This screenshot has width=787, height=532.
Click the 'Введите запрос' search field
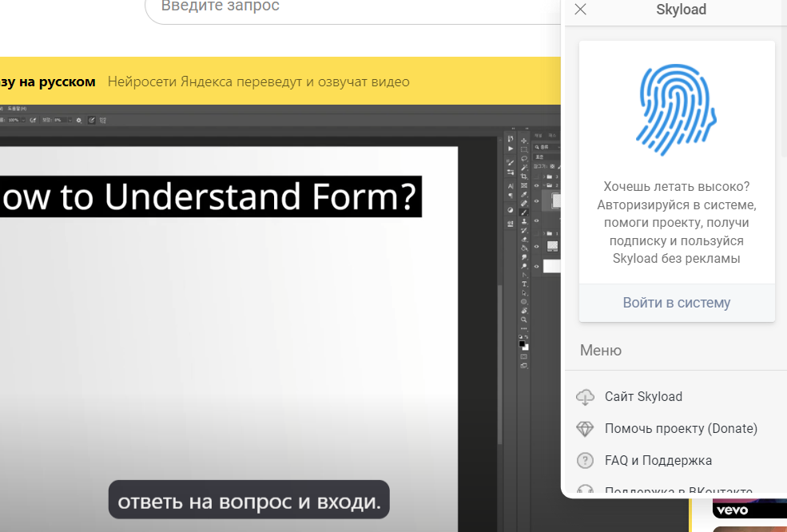pyautogui.click(x=352, y=7)
